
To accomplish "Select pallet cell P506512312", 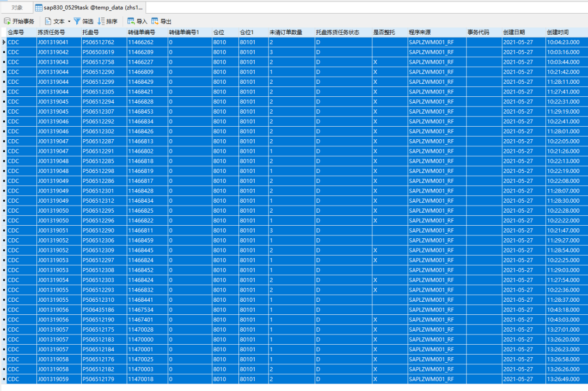I will pos(104,201).
